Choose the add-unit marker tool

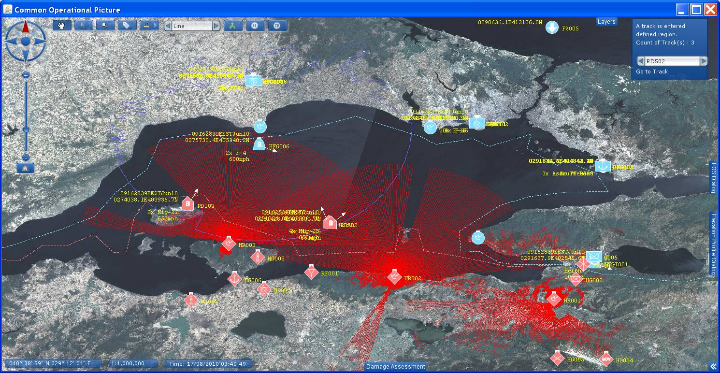point(105,25)
